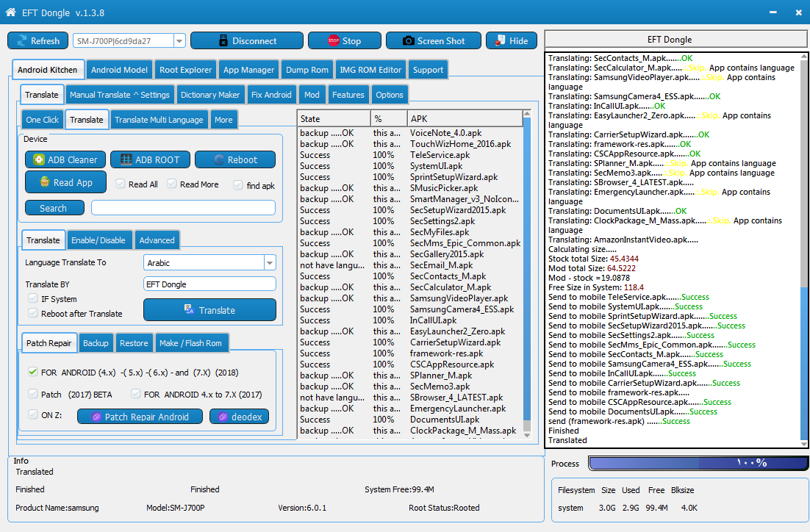The width and height of the screenshot is (810, 532).
Task: Open the More tab
Action: (x=223, y=119)
